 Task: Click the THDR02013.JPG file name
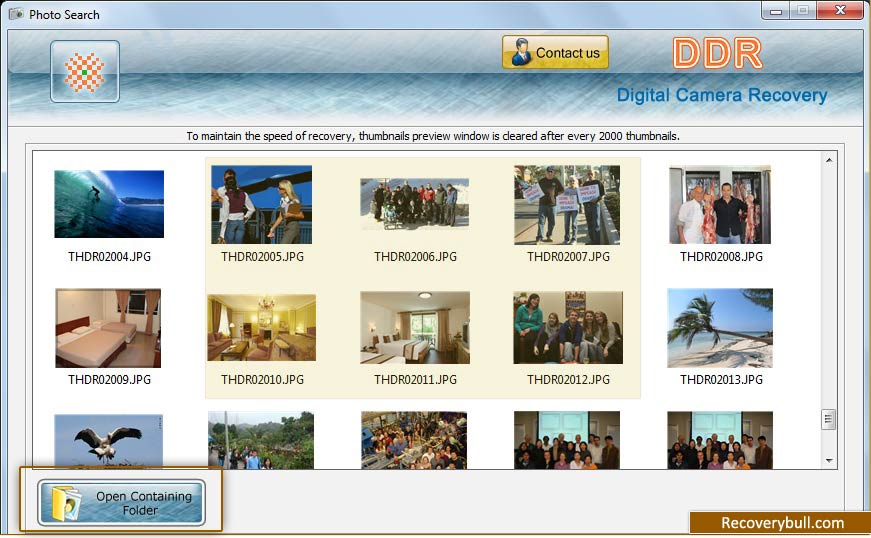pos(721,380)
